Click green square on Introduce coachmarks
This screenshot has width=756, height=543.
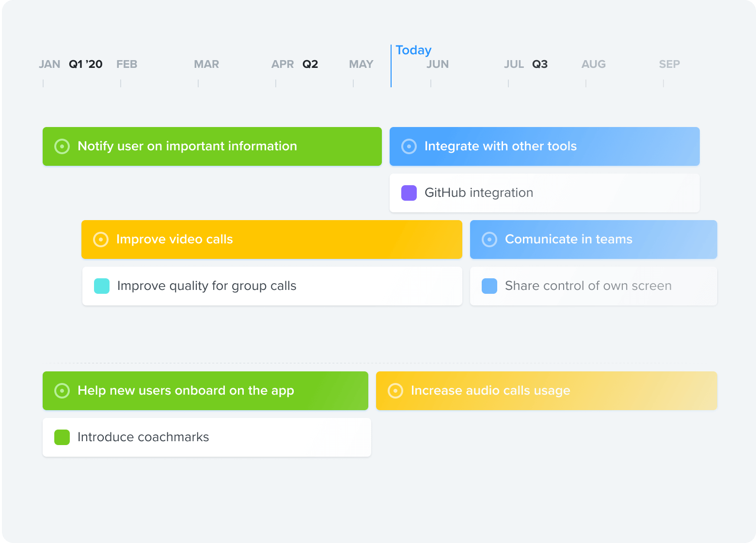tap(62, 437)
